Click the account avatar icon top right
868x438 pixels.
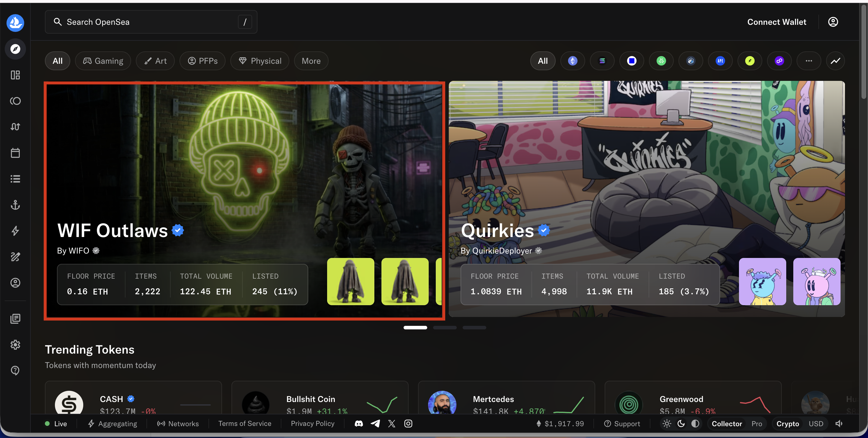tap(833, 22)
